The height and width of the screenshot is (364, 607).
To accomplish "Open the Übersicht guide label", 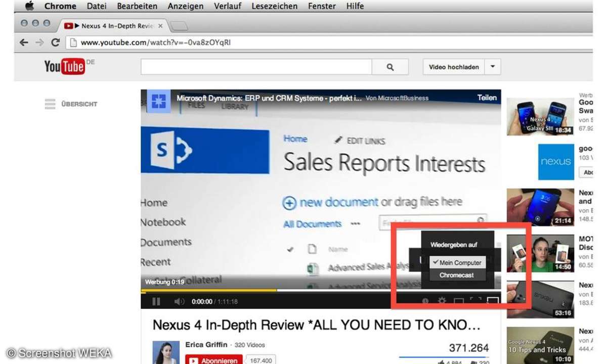I will coord(79,104).
